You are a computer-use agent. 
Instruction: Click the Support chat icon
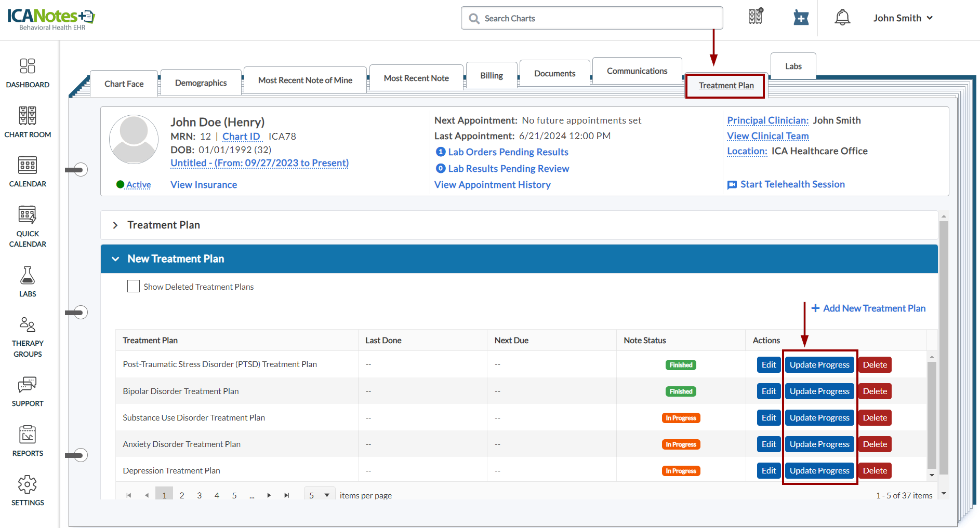click(28, 385)
